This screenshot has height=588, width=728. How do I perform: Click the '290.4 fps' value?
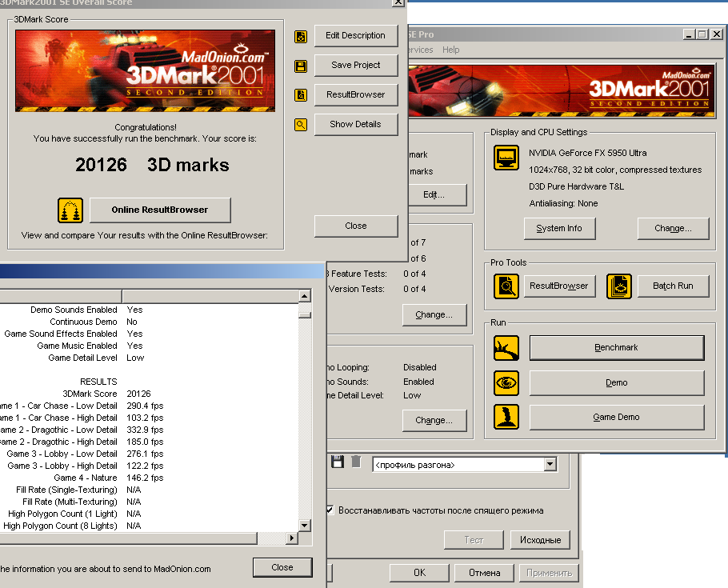coord(145,406)
